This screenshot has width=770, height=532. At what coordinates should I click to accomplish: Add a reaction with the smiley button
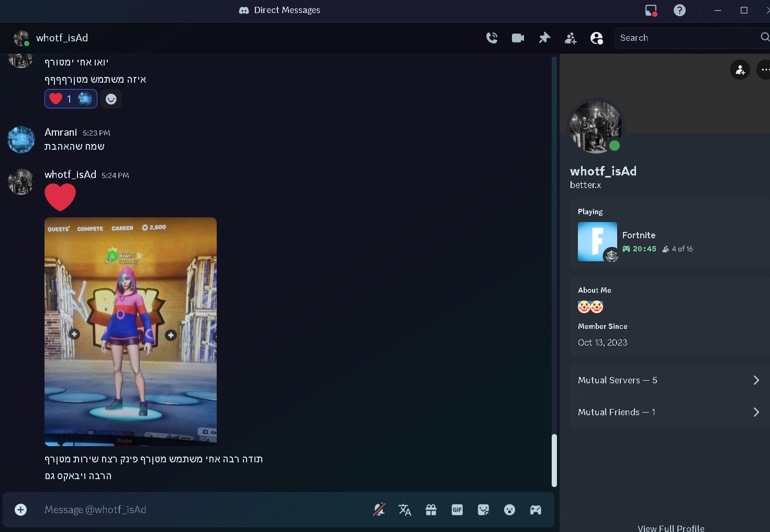(111, 98)
